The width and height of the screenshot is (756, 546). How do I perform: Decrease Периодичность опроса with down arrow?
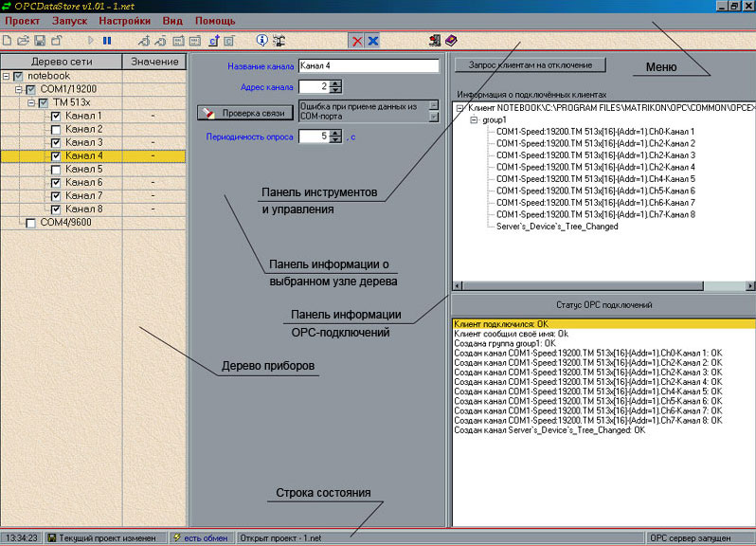pyautogui.click(x=335, y=139)
